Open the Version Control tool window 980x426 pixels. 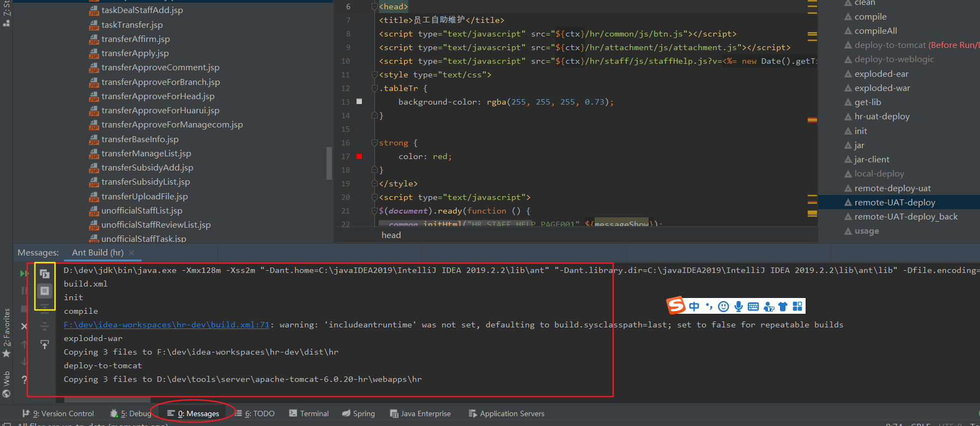tap(58, 414)
